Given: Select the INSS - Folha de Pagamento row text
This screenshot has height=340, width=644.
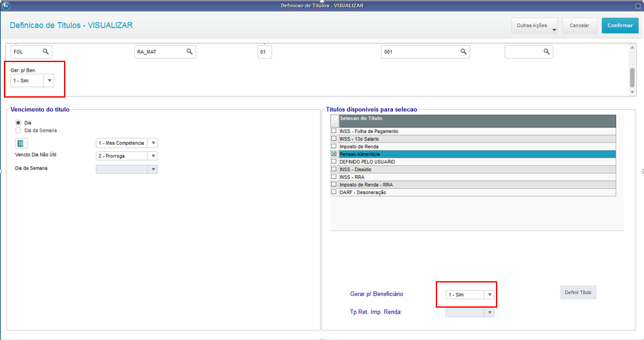Looking at the screenshot, I should click(x=369, y=131).
